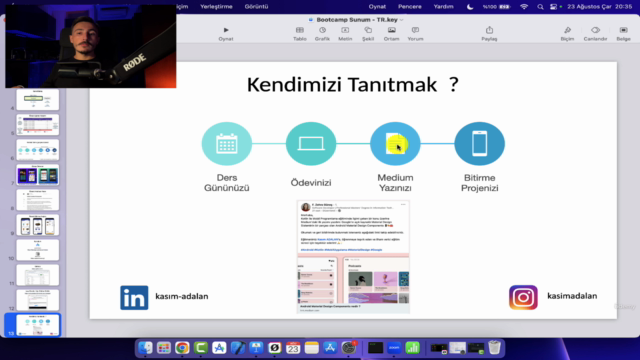The image size is (640, 360).
Task: Open the Yerleştirme menu
Action: tap(216, 7)
